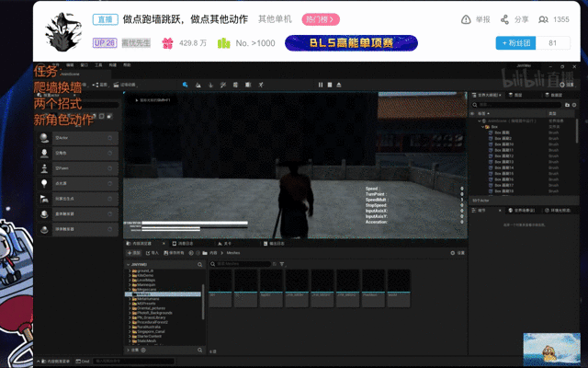
Task: Add a Player Start from Place Actors
Action: pos(78,199)
